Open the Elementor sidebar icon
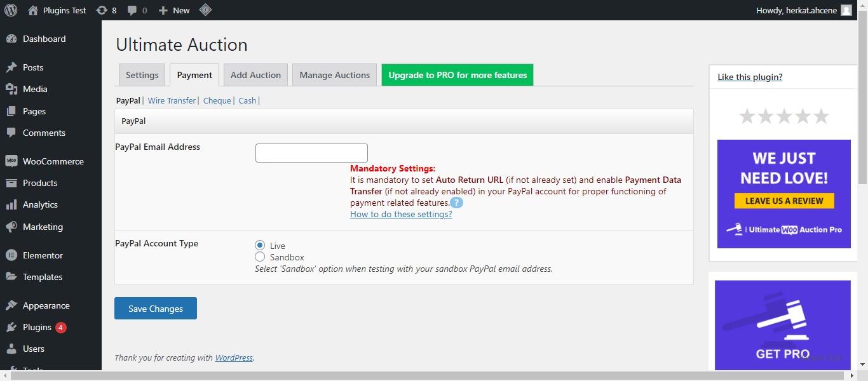The height and width of the screenshot is (381, 868). 11,255
